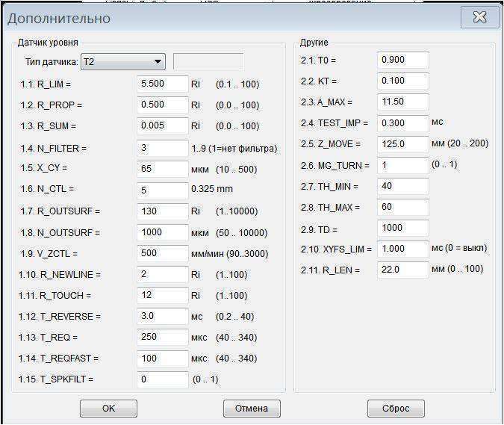The image size is (504, 425).
Task: Edit the N_FILTER value field
Action: coord(163,148)
